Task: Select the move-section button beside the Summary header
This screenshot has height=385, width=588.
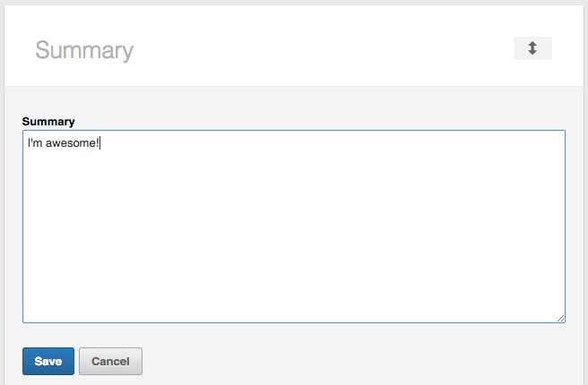Action: (x=532, y=48)
